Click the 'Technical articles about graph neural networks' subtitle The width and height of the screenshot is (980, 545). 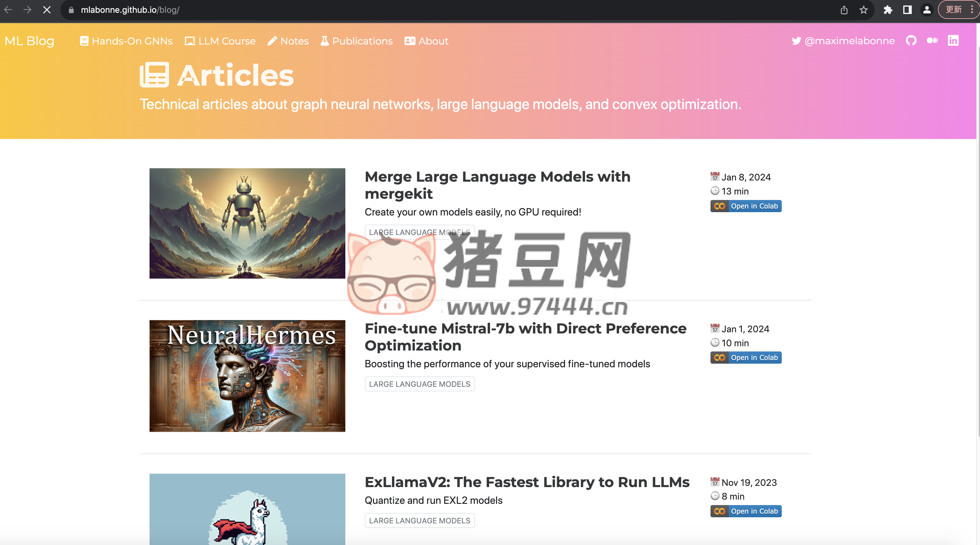coord(441,104)
